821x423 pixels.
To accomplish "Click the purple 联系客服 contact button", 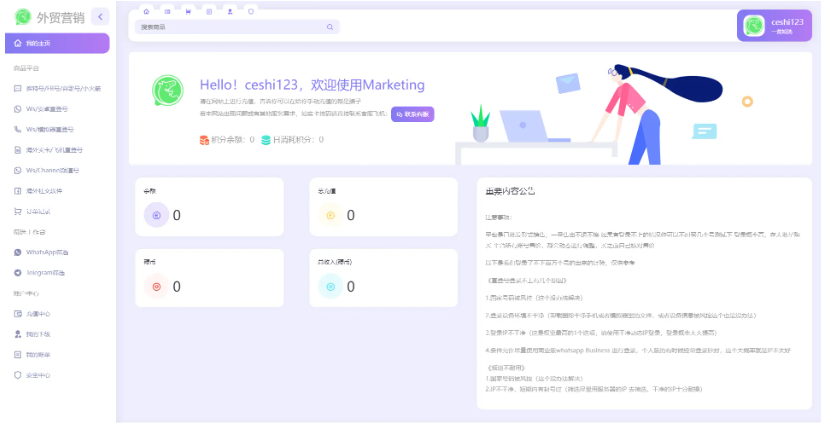I will point(413,114).
